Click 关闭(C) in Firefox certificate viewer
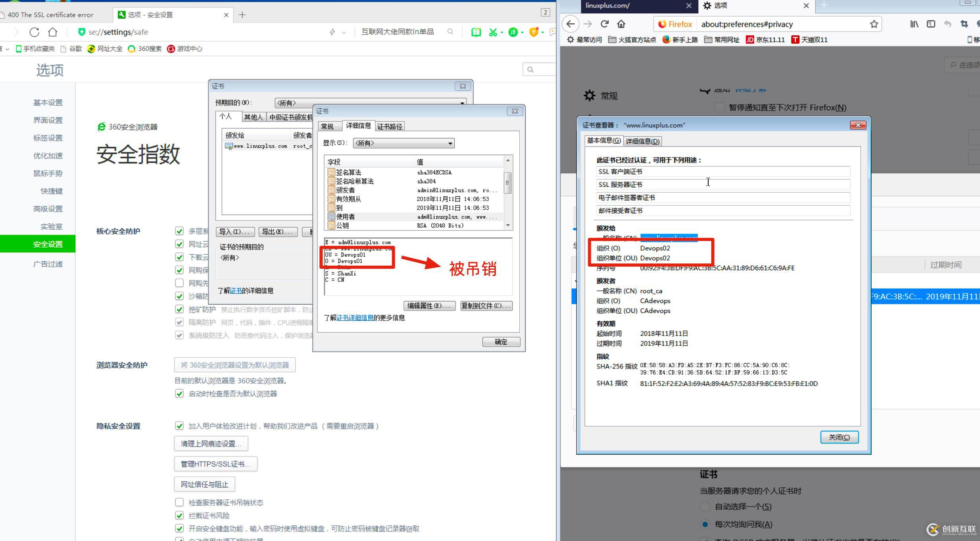The image size is (980, 541). click(x=839, y=437)
